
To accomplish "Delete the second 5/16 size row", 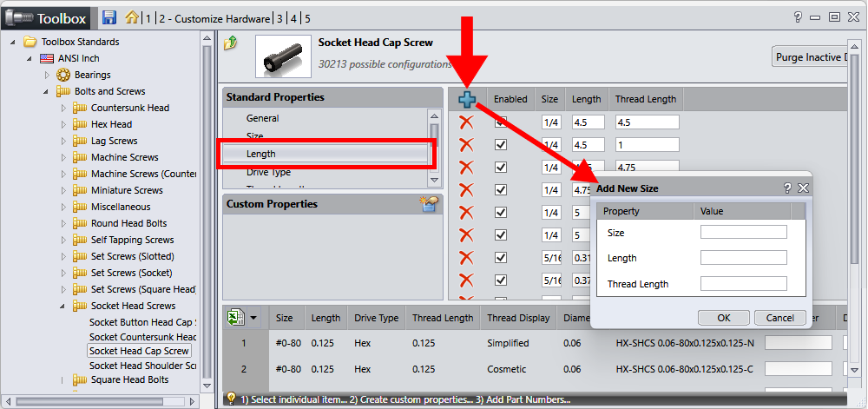I will point(467,280).
